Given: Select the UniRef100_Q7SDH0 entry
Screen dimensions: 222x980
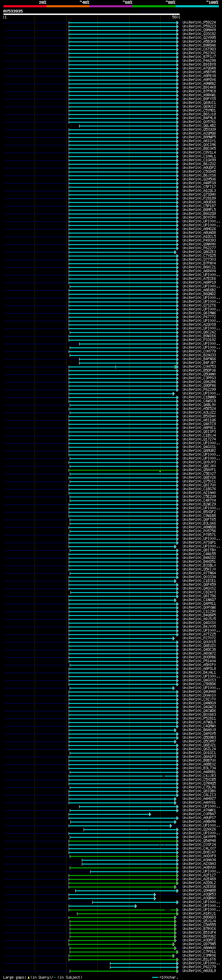Looking at the screenshot, I should (x=199, y=195).
